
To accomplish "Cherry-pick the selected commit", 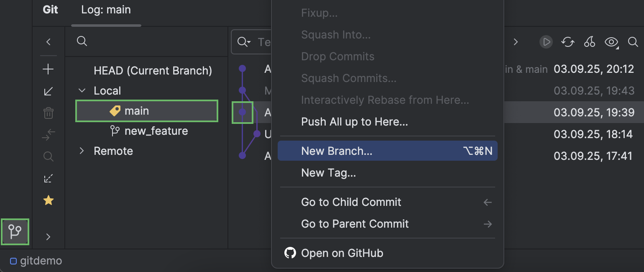I will coord(589,42).
